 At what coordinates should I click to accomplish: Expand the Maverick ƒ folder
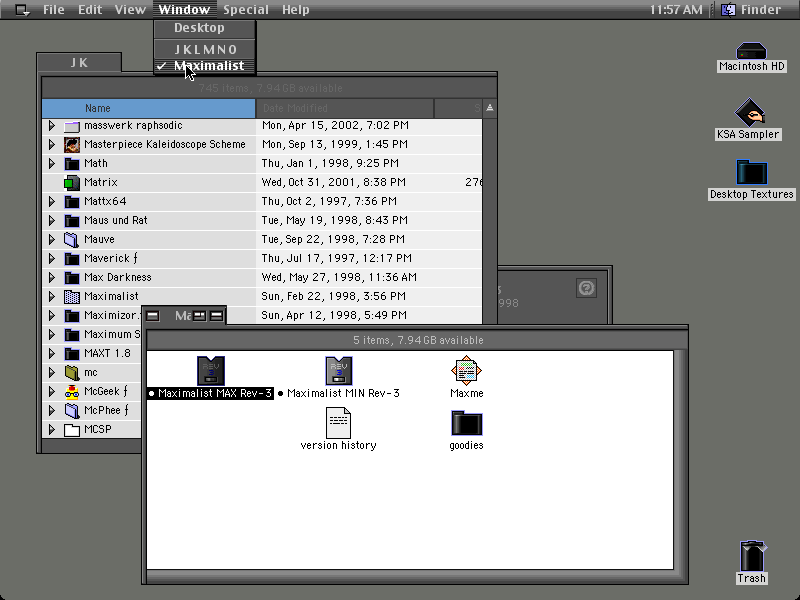[x=52, y=258]
